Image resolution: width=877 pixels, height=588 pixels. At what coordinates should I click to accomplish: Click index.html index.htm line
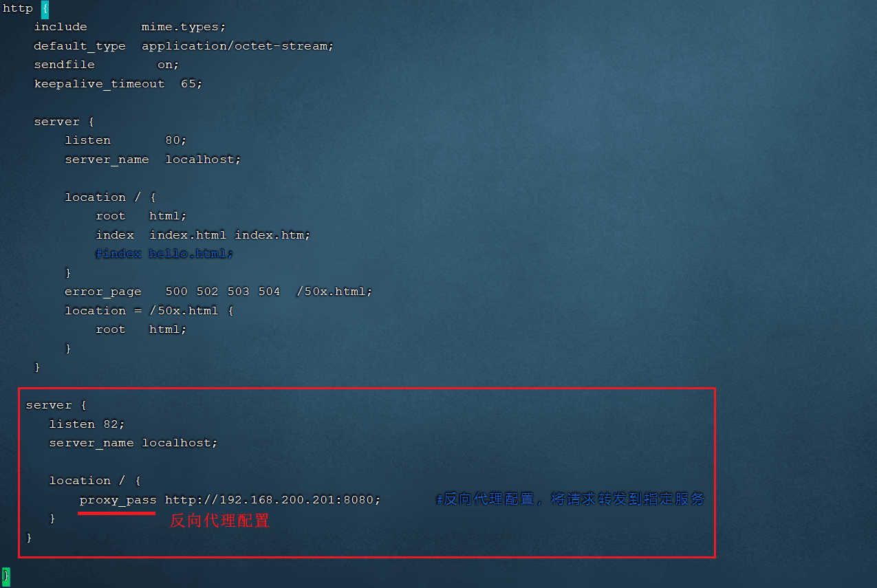[204, 235]
